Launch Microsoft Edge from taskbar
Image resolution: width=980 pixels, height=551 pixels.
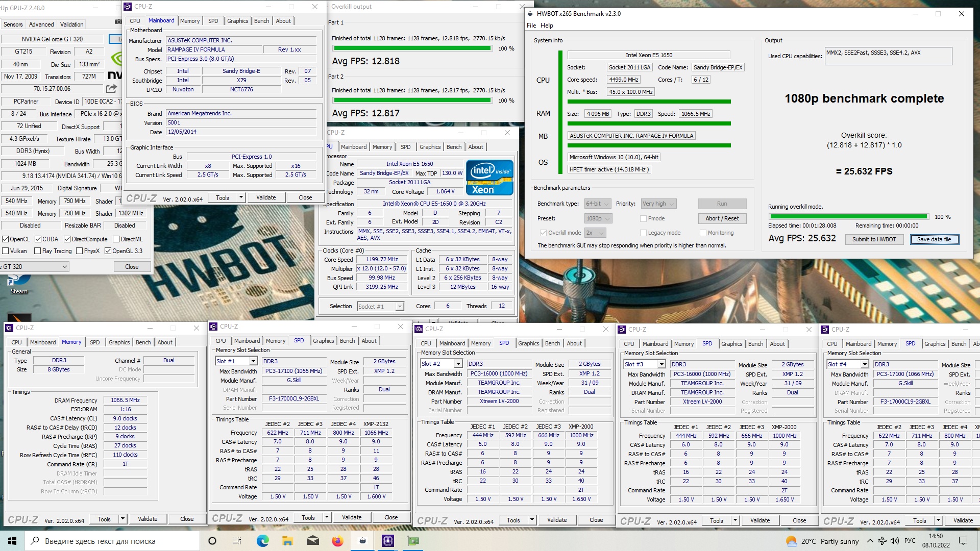(262, 541)
